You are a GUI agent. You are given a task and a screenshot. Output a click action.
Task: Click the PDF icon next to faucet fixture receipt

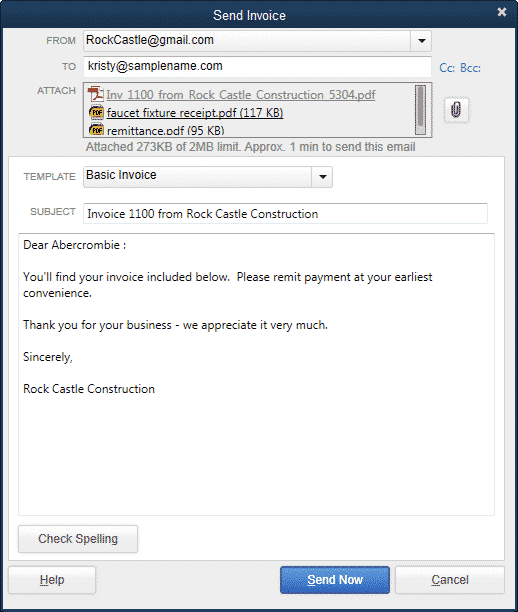(96, 113)
